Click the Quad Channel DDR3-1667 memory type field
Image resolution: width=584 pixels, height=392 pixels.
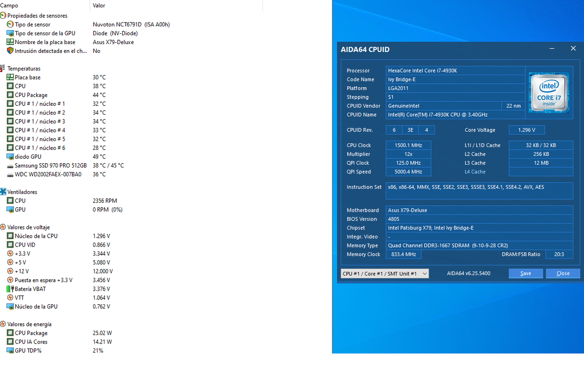(480, 245)
